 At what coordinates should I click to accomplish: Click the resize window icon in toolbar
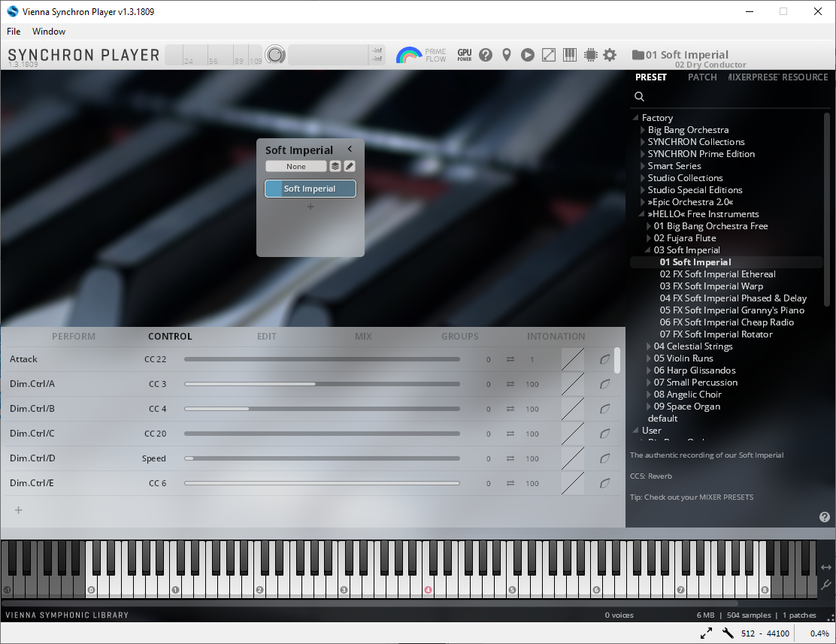549,55
